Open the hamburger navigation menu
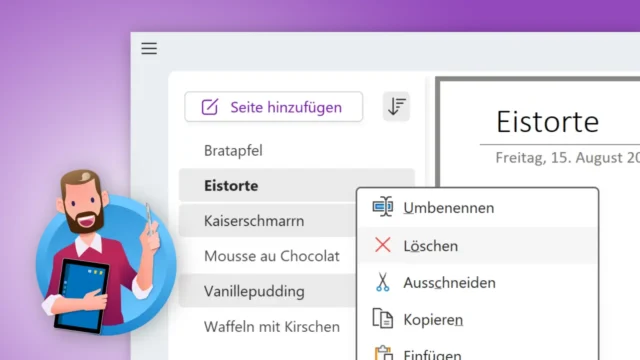The height and width of the screenshot is (360, 640). 149,48
